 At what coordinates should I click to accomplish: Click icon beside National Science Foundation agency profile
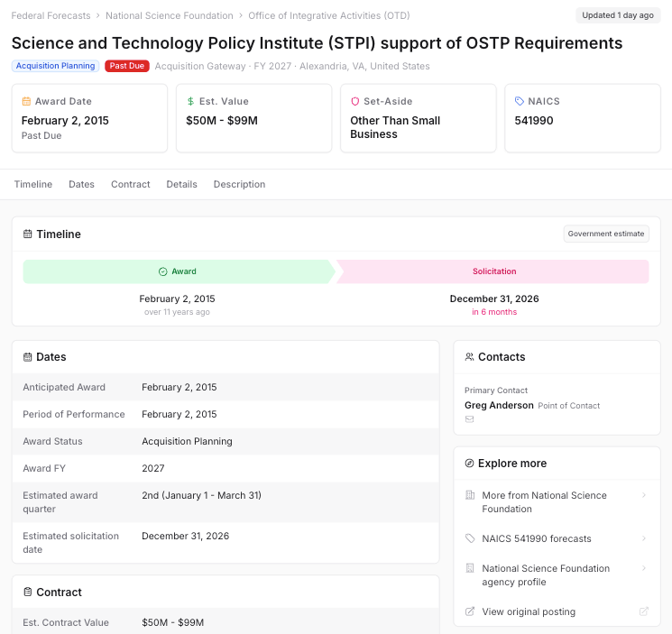(470, 568)
